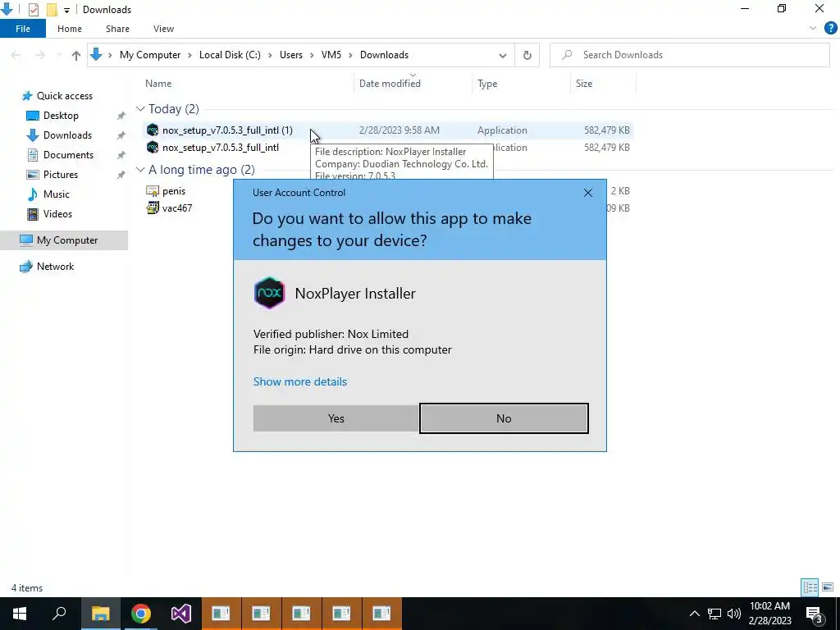
Task: Switch to the View ribbon tab
Action: pyautogui.click(x=163, y=29)
